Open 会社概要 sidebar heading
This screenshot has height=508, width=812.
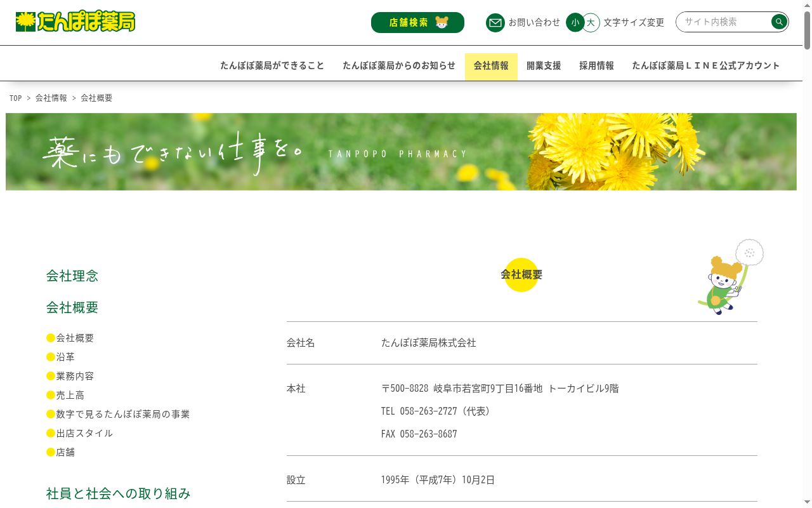click(72, 307)
